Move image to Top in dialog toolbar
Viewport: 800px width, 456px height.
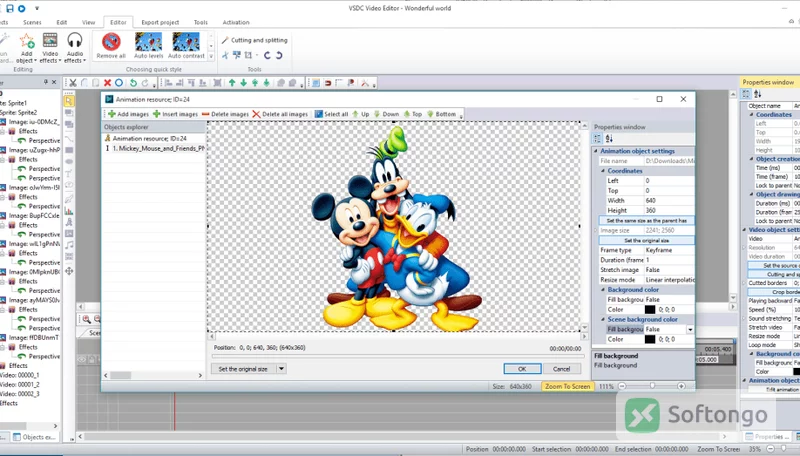412,114
